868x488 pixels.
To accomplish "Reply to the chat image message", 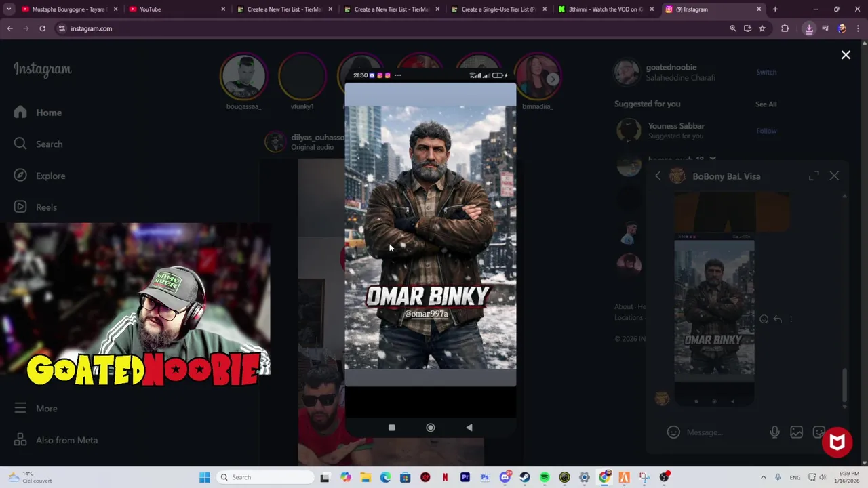I will coord(778,319).
